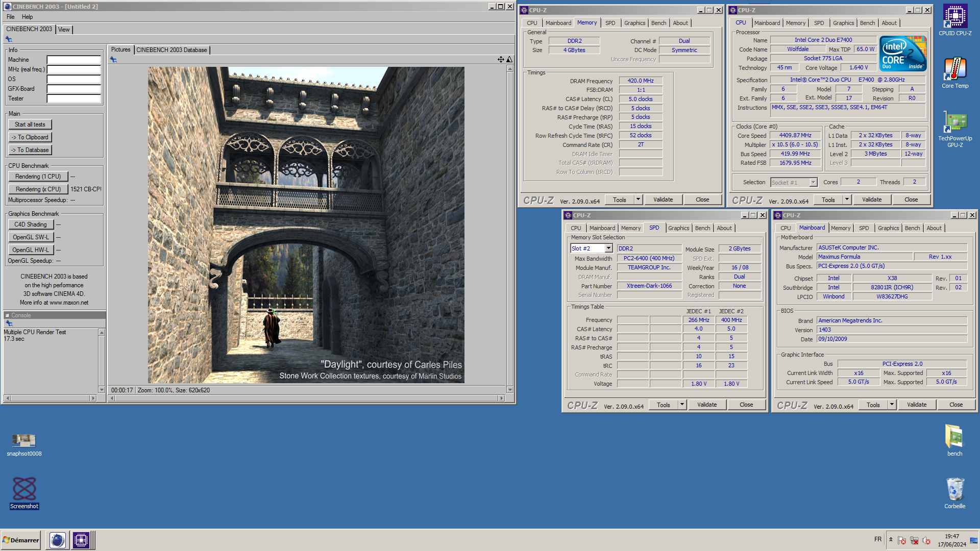Open Graphics tab in CPU-Z Mainboard window

(888, 228)
